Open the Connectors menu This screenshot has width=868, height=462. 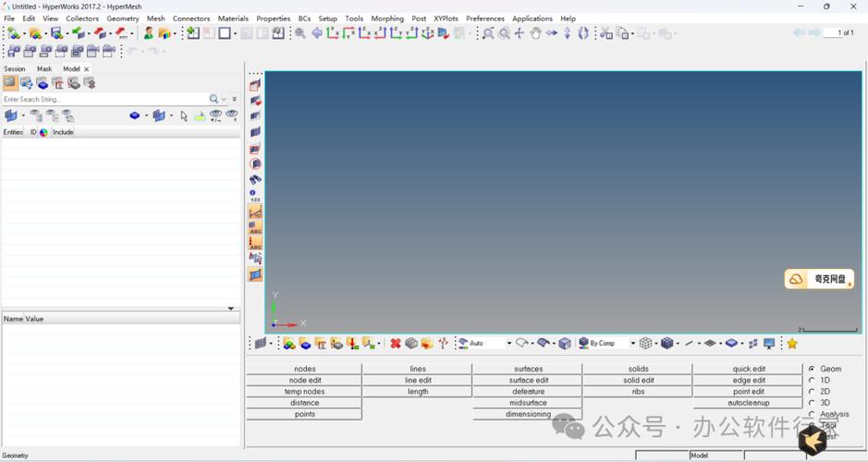click(x=191, y=18)
